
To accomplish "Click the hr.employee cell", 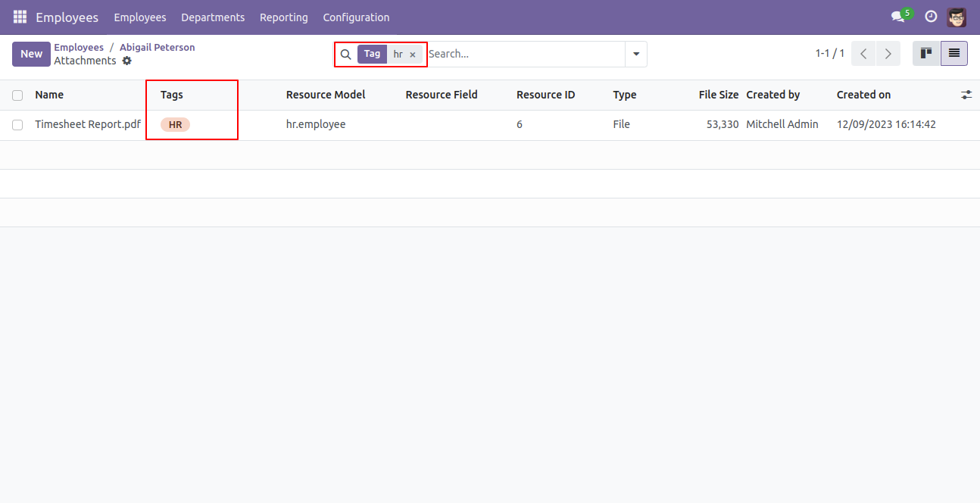I will point(316,124).
